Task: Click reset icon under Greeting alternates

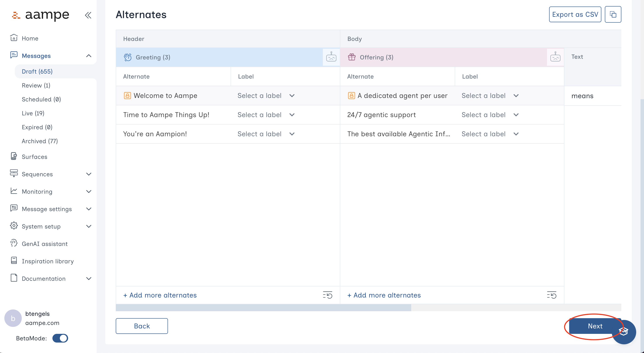Action: pos(327,295)
